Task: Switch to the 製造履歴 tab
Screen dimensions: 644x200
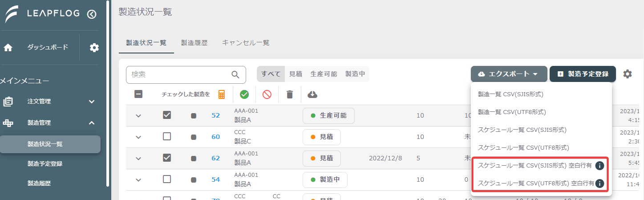Action: pos(194,43)
